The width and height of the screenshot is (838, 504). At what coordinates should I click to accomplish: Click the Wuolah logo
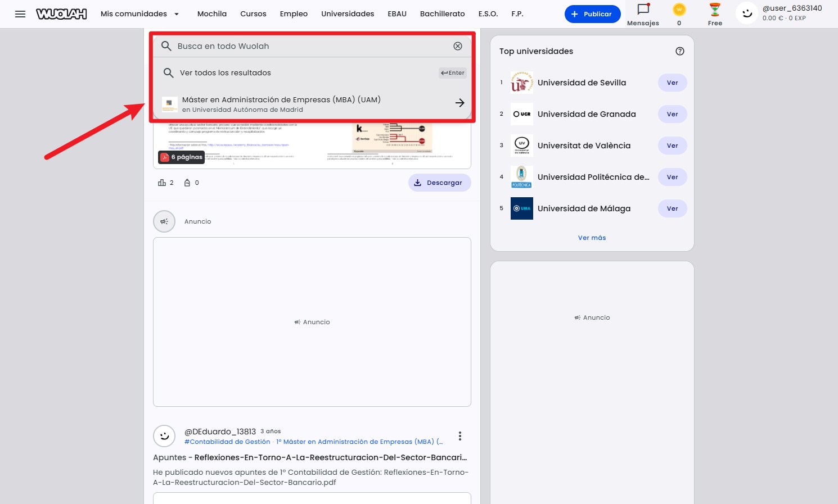coord(61,14)
